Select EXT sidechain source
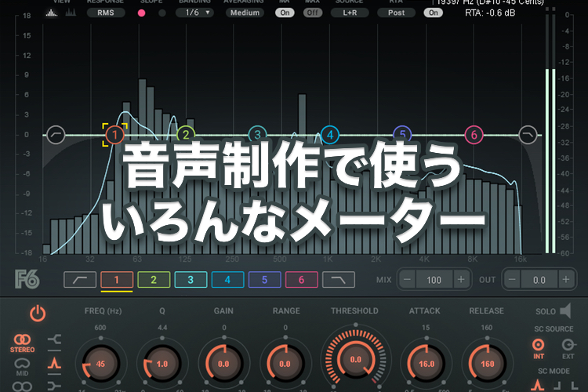Viewport: 588px width, 392px height. [568, 349]
